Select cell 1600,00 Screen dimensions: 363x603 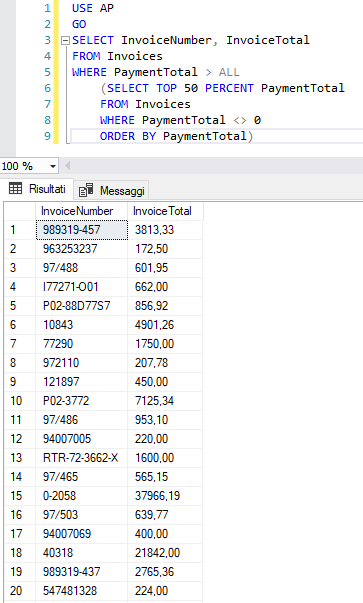165,458
